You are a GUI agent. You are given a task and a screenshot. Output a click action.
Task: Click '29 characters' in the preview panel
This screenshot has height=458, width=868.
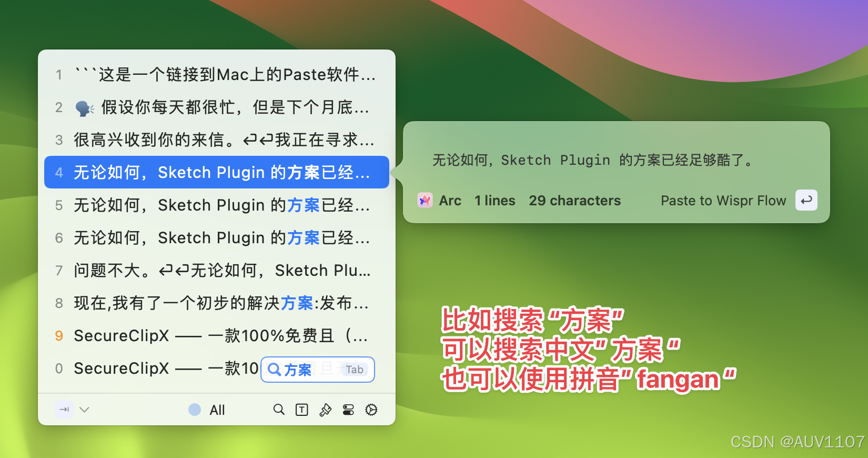pyautogui.click(x=575, y=201)
